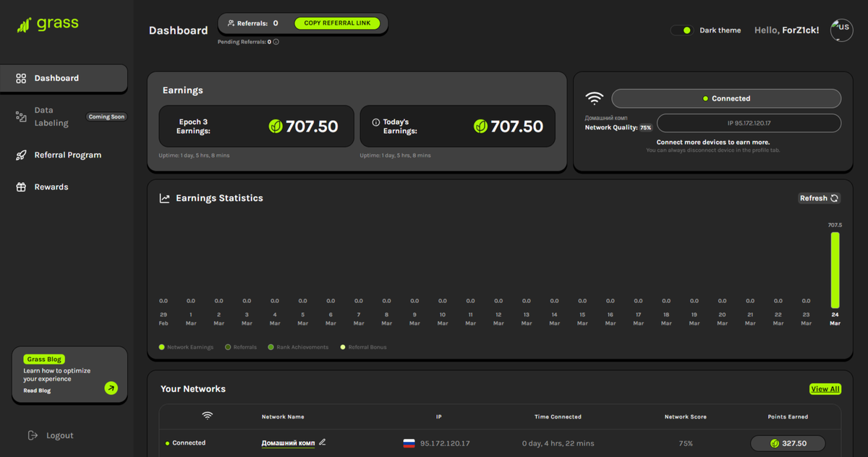Viewport: 868px width, 457px height.
Task: Toggle Network Earnings legend item
Action: click(186, 347)
